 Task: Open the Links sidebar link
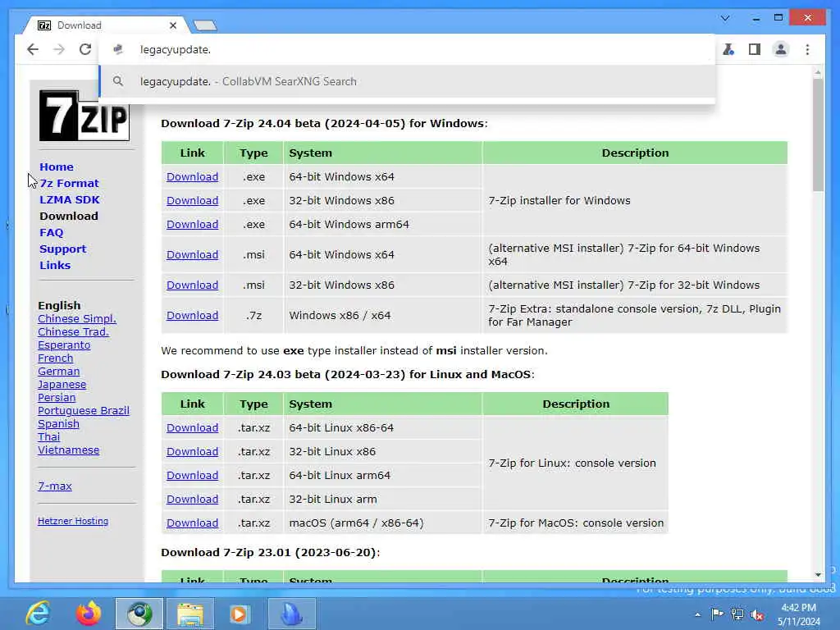(x=55, y=265)
